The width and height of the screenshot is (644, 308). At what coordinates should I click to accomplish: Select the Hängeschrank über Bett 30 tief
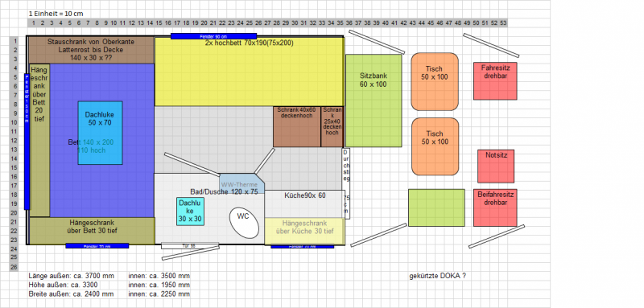(92, 231)
